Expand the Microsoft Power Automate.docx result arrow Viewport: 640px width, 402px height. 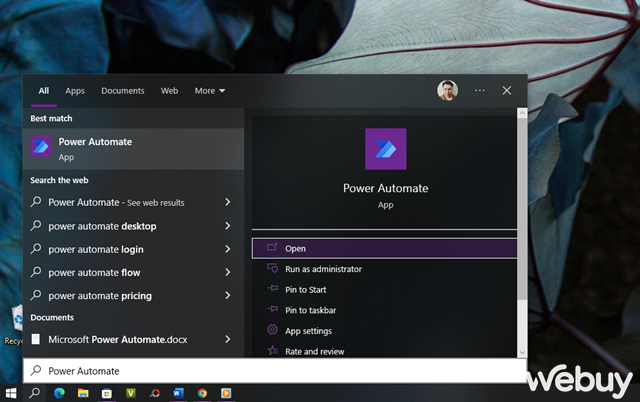[228, 339]
